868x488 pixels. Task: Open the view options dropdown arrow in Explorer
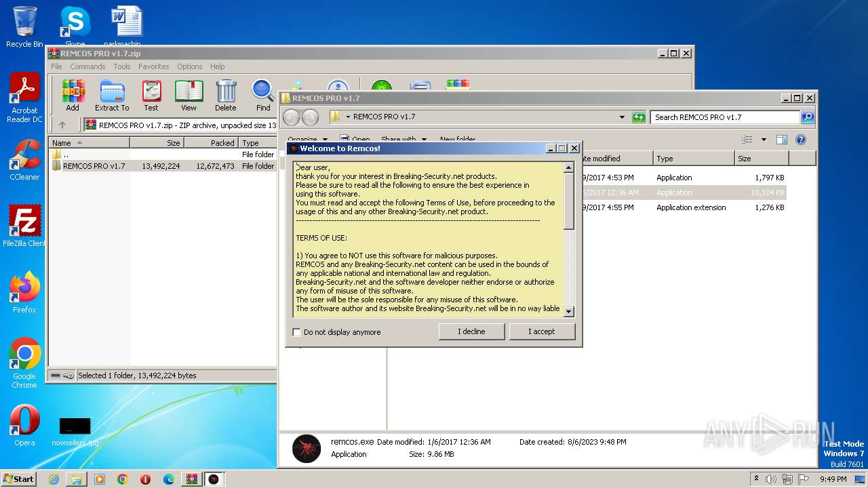(764, 140)
